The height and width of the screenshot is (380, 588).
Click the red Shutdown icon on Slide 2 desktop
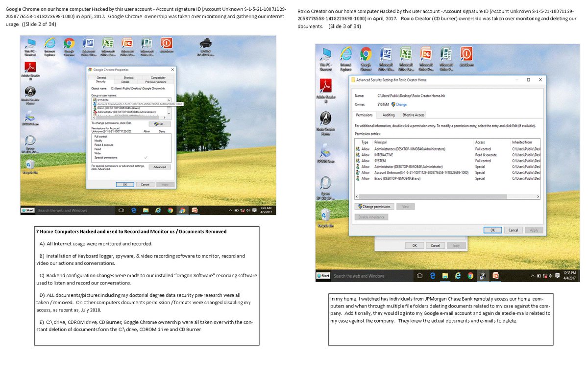167,46
